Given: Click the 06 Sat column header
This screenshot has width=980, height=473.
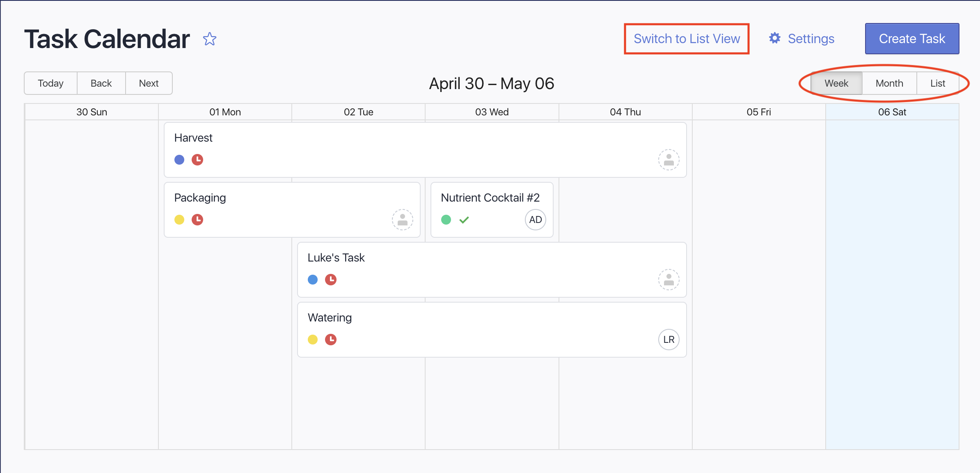Looking at the screenshot, I should [x=892, y=112].
